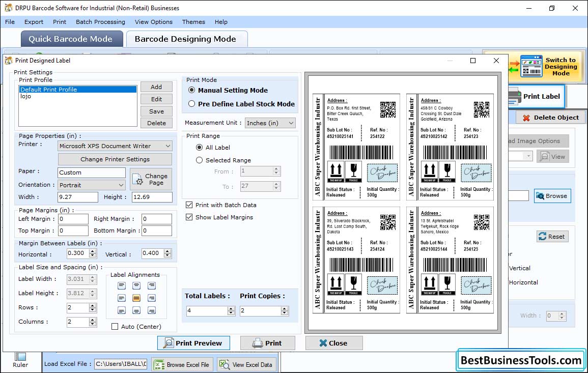588x373 pixels.
Task: Click the Browse Excel File icon
Action: click(159, 365)
